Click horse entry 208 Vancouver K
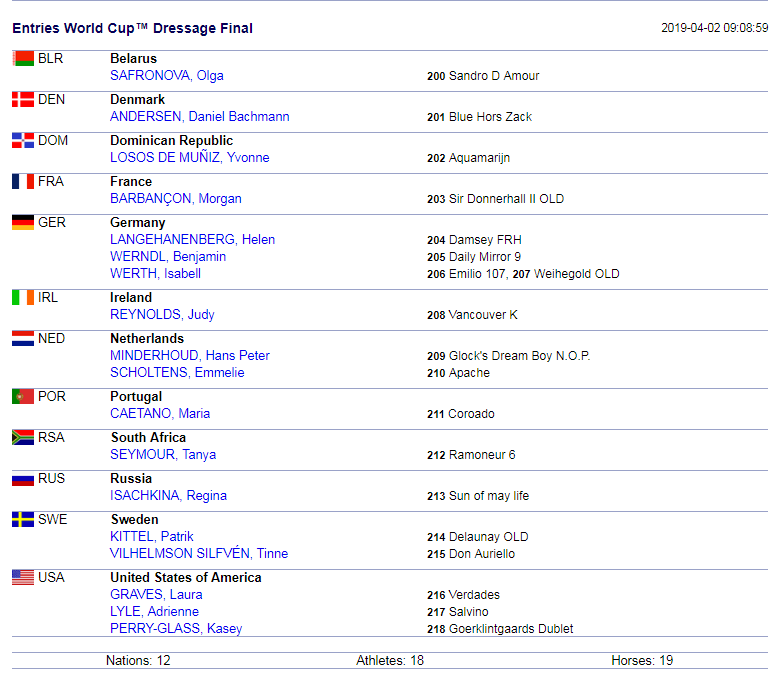Screen dimensions: 781x676 472,315
